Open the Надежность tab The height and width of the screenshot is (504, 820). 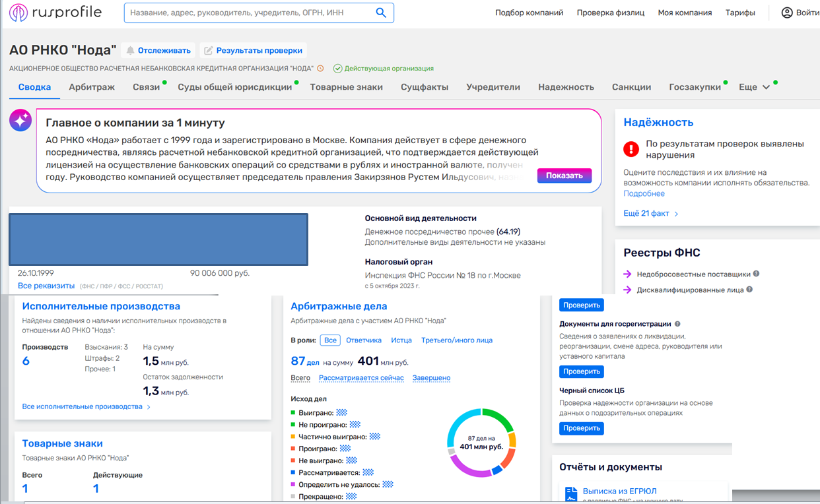coord(566,87)
